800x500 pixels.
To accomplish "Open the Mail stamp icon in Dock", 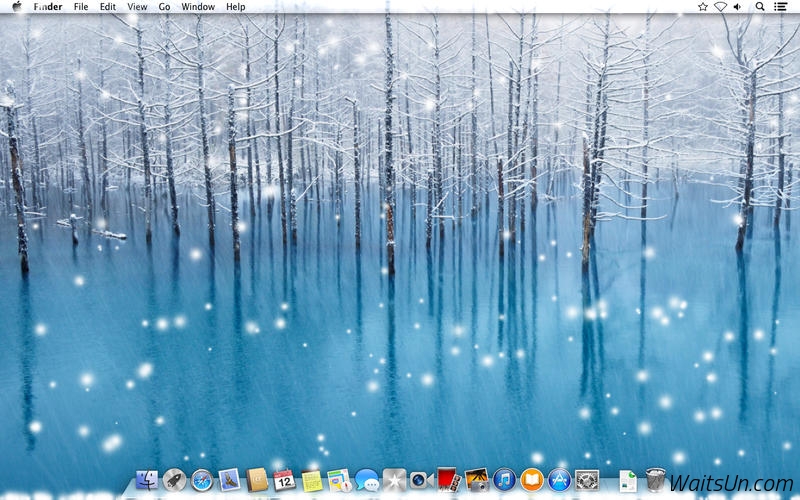I will [x=229, y=480].
